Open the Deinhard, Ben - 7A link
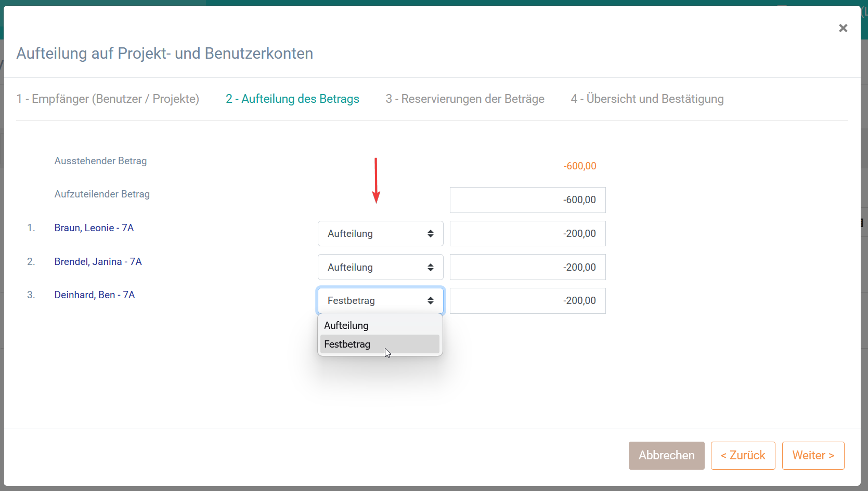868x491 pixels. click(x=95, y=295)
